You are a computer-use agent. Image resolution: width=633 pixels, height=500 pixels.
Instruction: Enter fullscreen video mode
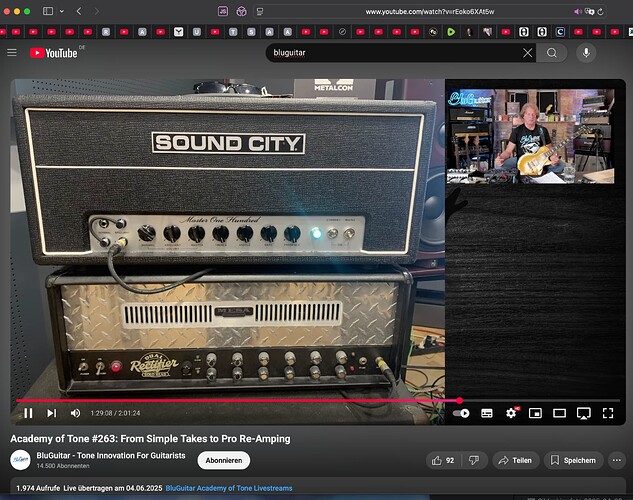pos(608,413)
